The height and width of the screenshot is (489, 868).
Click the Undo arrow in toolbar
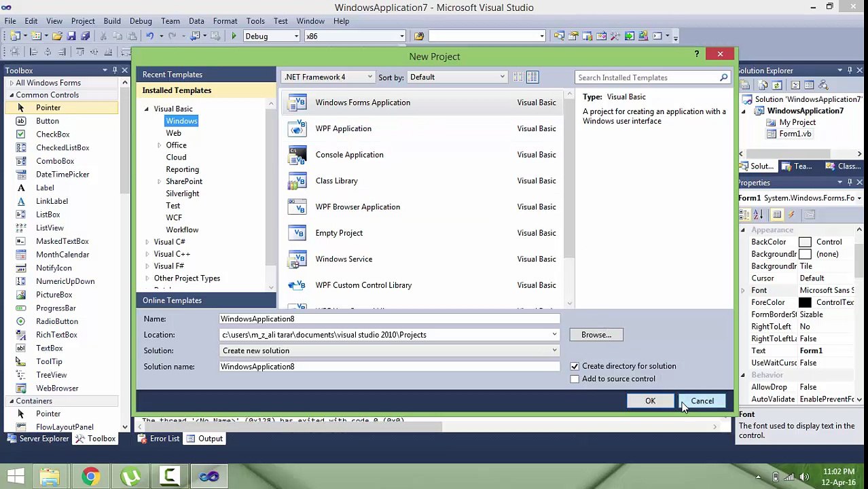[150, 36]
